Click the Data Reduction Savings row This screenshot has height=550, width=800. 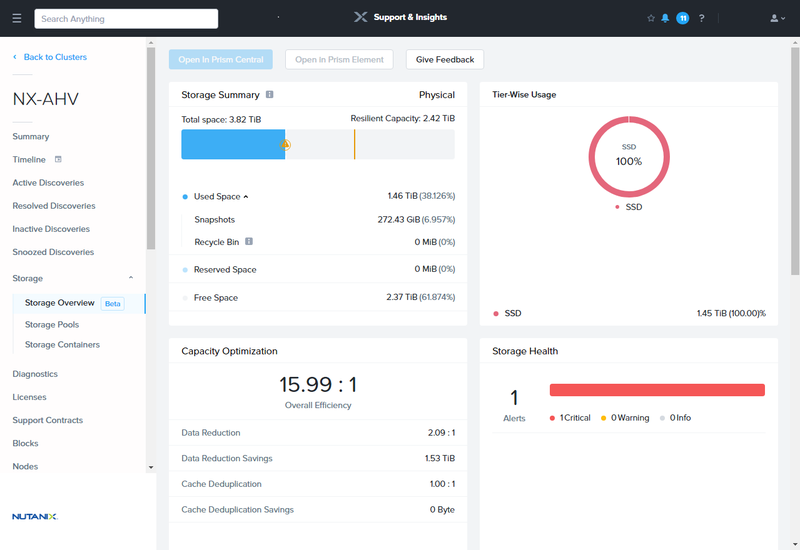tap(318, 458)
